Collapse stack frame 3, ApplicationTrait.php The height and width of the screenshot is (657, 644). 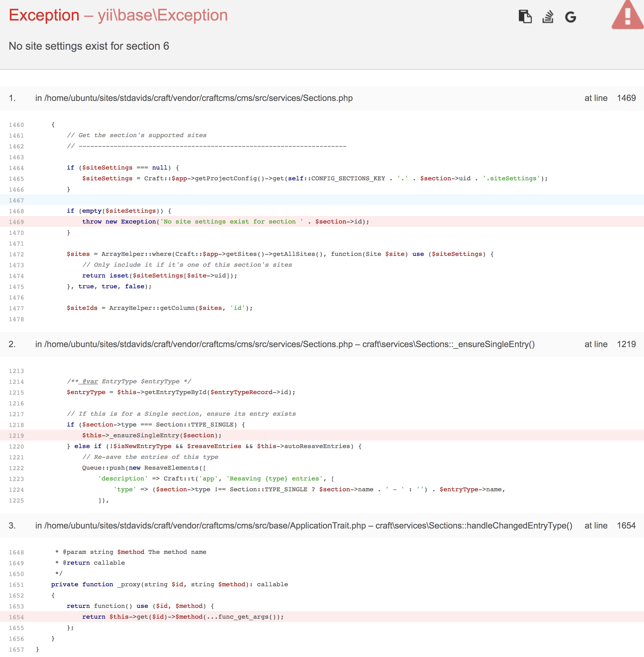[303, 526]
